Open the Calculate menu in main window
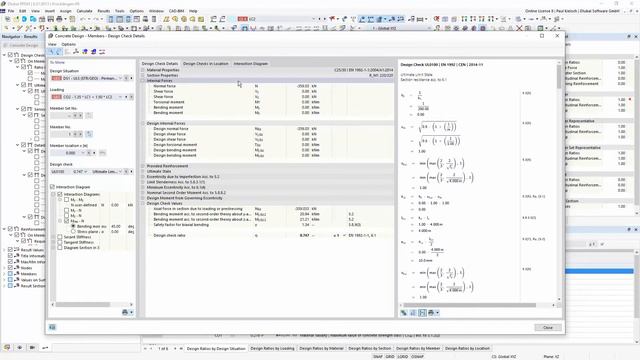Image resolution: width=640 pixels, height=360 pixels. [x=84, y=11]
